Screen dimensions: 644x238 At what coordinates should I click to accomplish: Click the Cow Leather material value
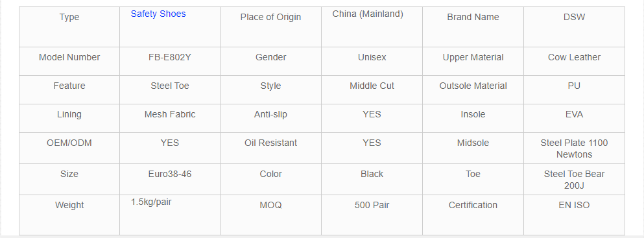pos(574,58)
